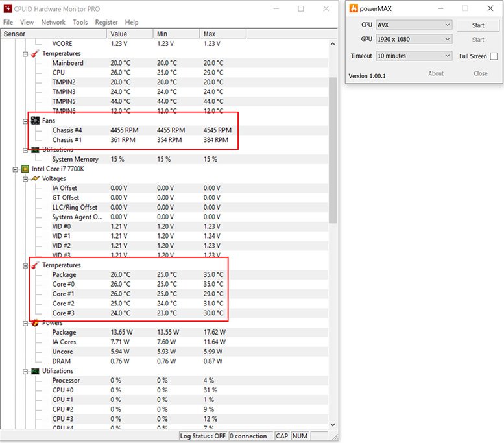Click the powerMAX title bar app icon
This screenshot has height=443, width=504.
click(354, 8)
